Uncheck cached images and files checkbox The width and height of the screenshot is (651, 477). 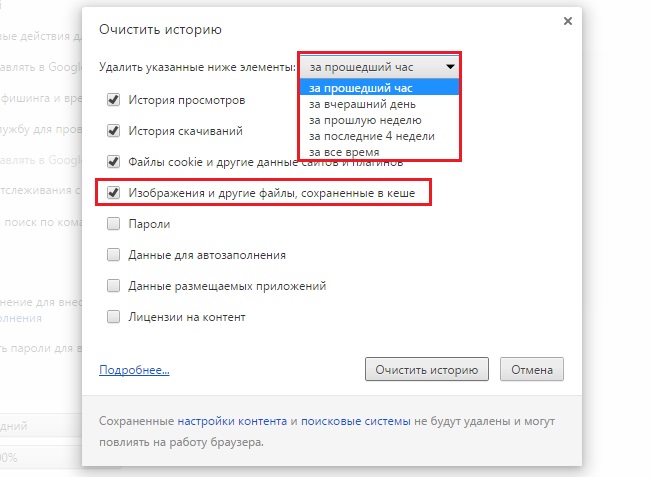click(113, 192)
